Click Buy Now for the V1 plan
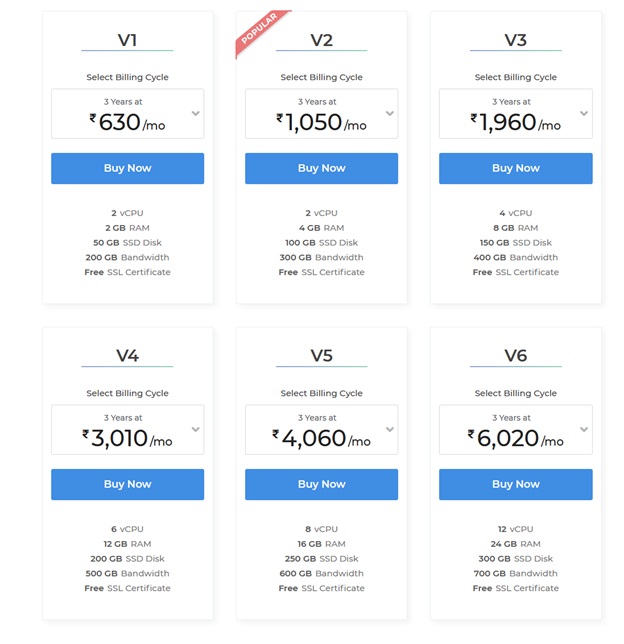 coord(127,168)
